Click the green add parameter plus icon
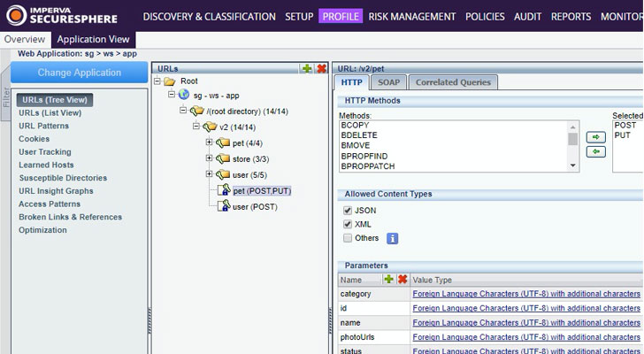Viewport: 644px width, 354px height. click(x=388, y=279)
